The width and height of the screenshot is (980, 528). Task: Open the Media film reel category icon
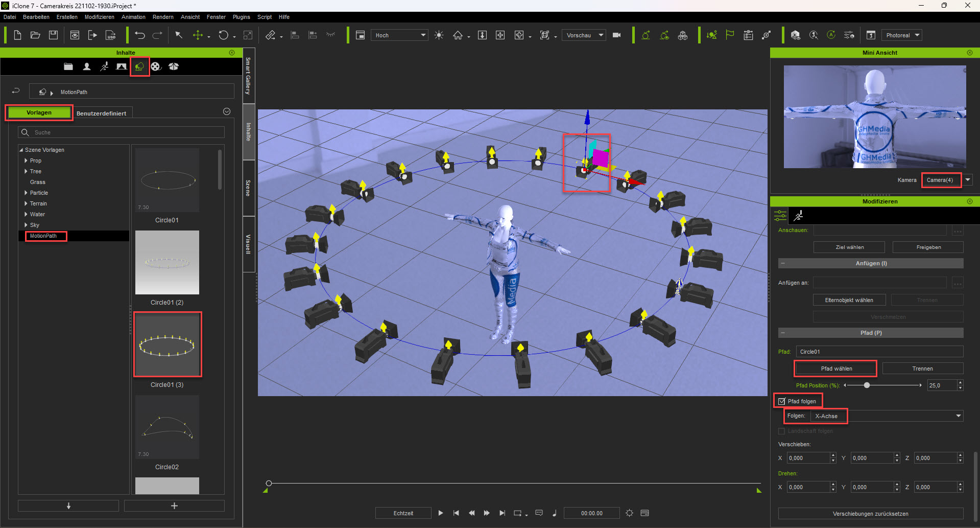click(156, 66)
